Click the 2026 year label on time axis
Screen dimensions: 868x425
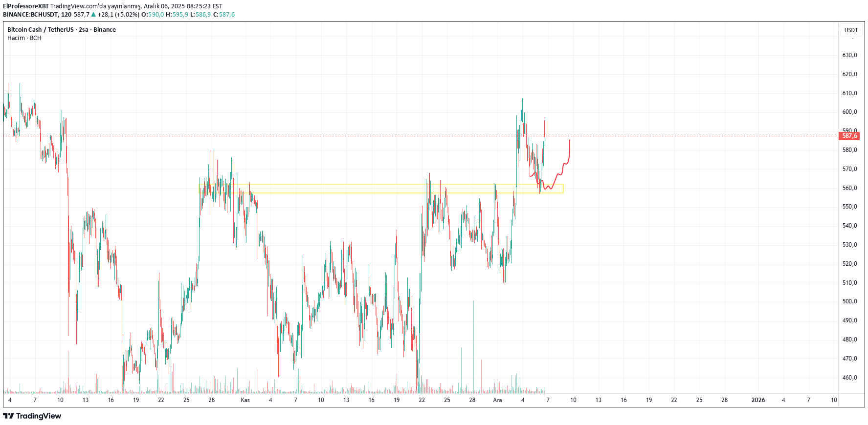click(x=758, y=400)
